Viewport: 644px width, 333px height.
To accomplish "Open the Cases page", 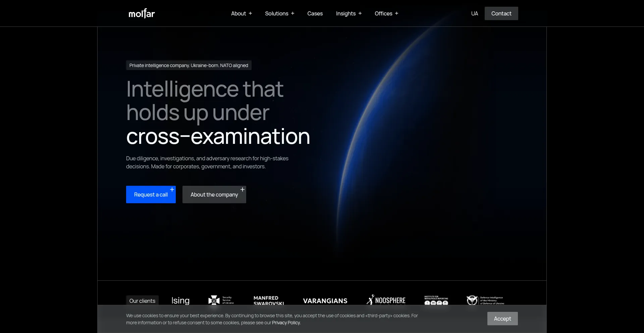I will 315,13.
